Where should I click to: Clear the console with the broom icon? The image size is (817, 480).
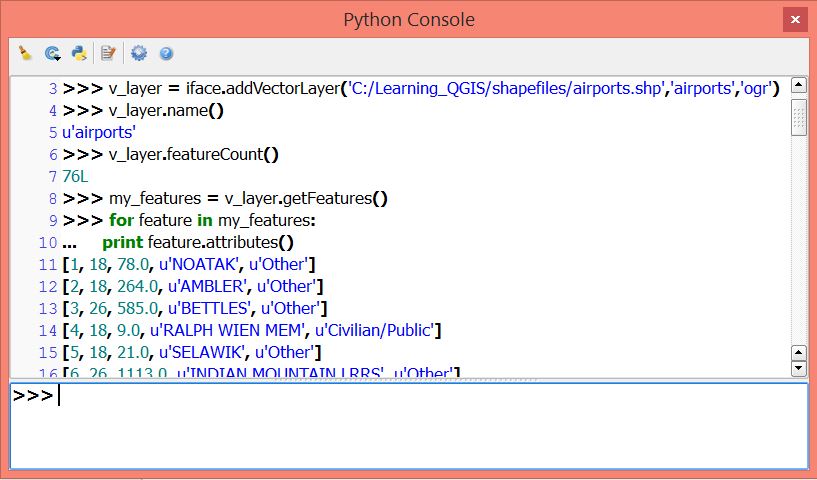[24, 53]
